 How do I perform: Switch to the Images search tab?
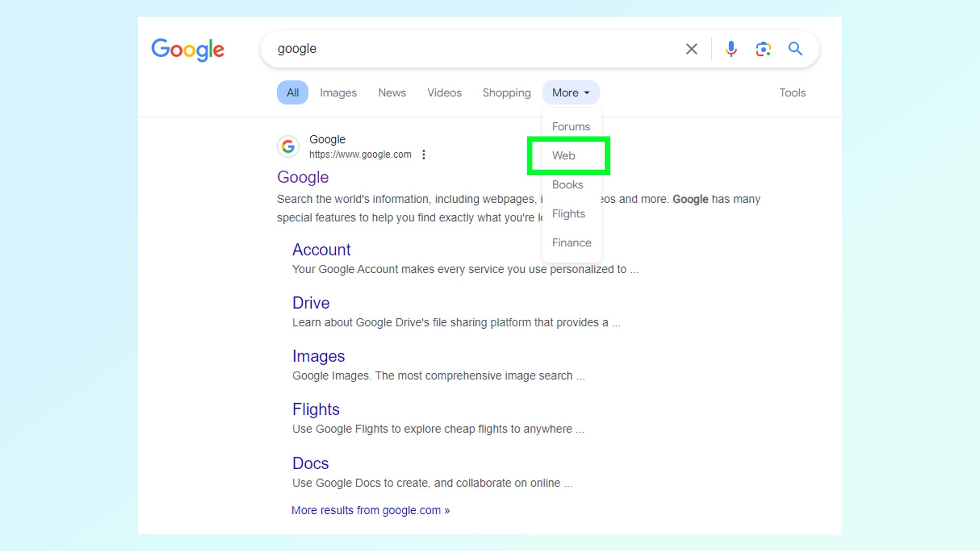pos(338,93)
